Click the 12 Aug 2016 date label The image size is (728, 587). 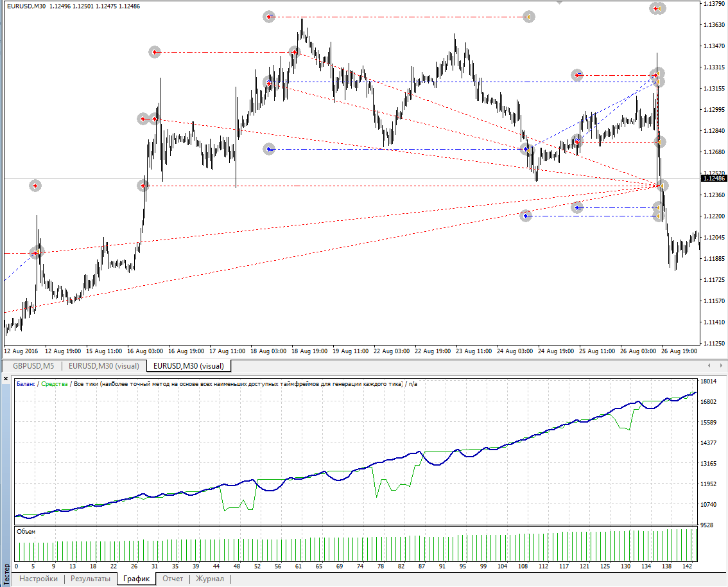[x=21, y=351]
